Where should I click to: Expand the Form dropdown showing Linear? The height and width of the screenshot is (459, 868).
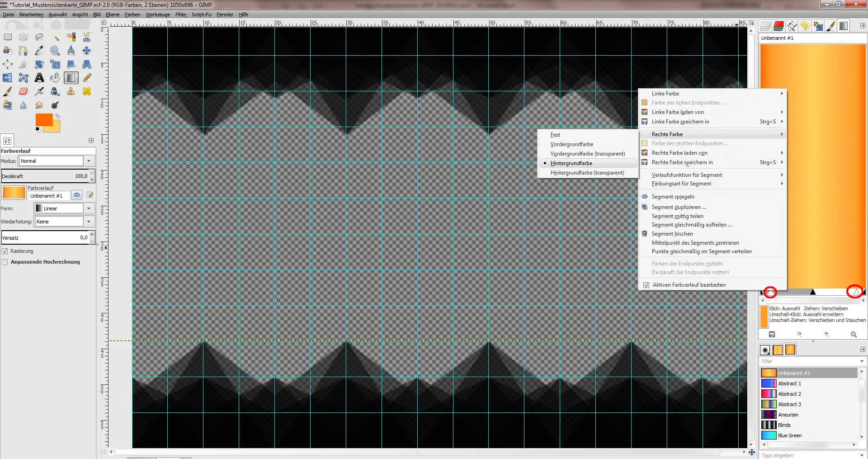pos(89,208)
